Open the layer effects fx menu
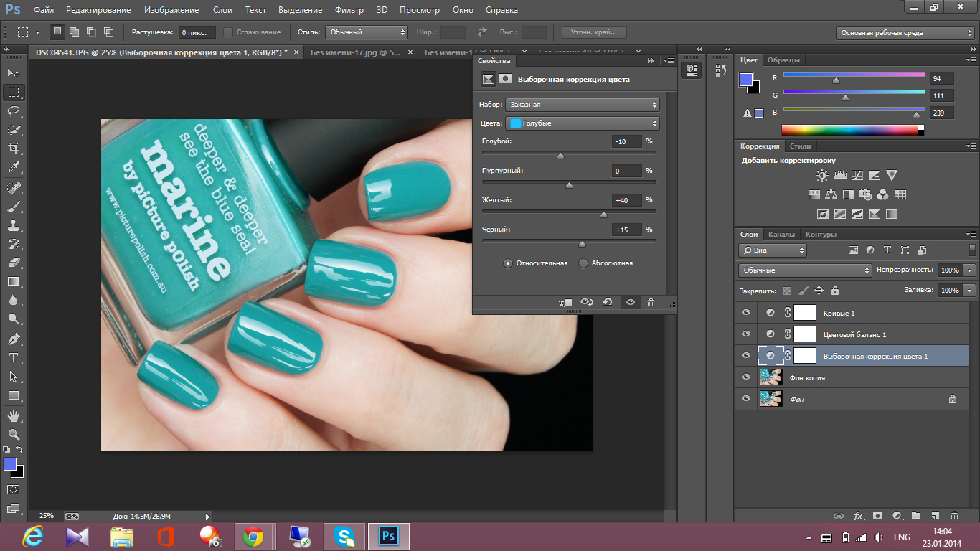 pyautogui.click(x=858, y=515)
